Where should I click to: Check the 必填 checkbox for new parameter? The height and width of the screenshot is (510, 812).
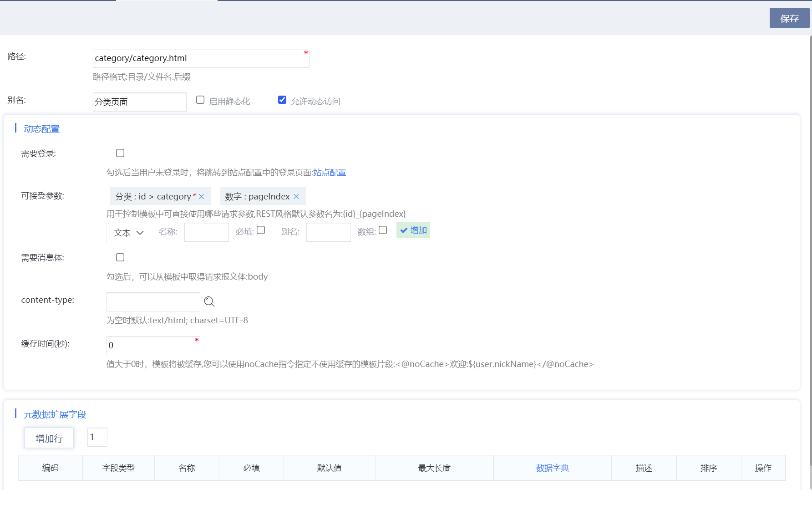tap(261, 230)
